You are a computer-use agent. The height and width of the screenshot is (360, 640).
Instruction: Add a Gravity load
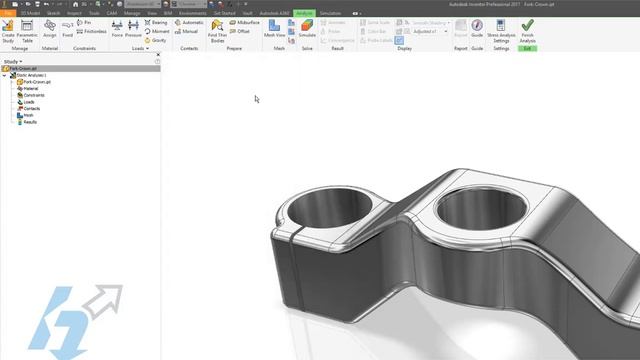pyautogui.click(x=156, y=40)
